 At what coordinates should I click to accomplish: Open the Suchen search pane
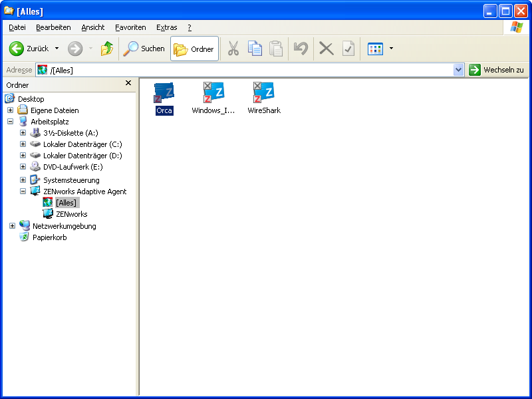coord(144,49)
